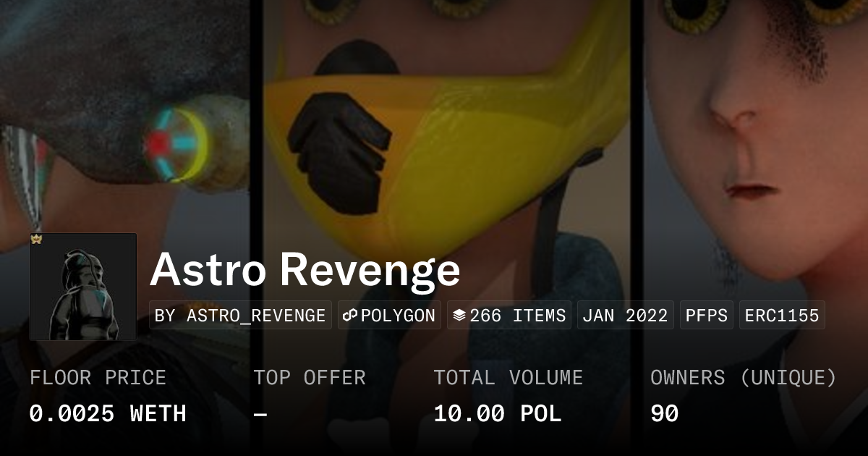Click the 0.0025 WETH floor price value
The width and height of the screenshot is (868, 456).
pyautogui.click(x=108, y=414)
